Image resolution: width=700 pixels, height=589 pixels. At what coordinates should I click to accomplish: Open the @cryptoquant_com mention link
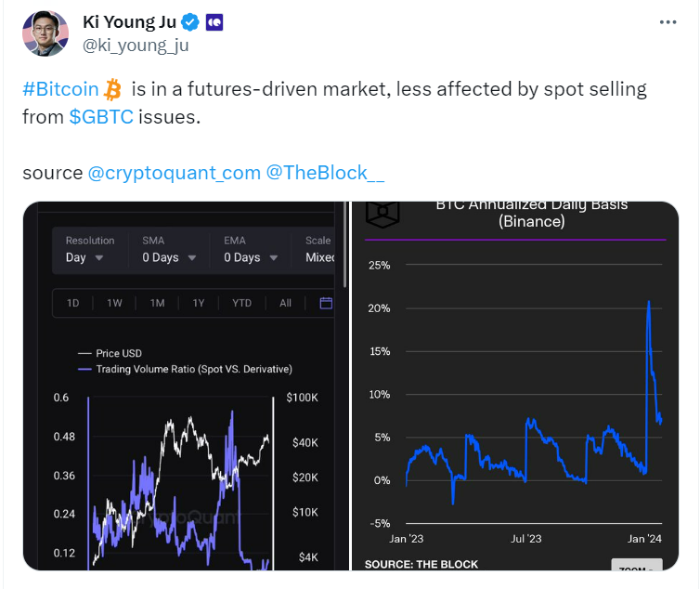(x=175, y=173)
